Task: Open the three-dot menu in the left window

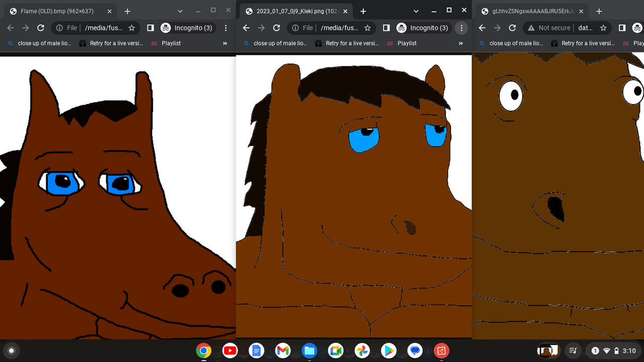Action: 226,28
